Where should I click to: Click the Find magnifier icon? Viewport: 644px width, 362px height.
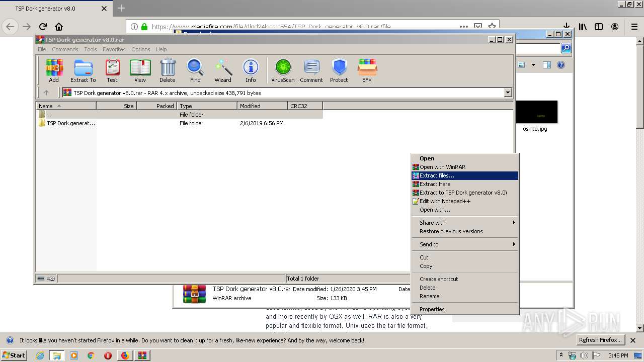point(195,71)
